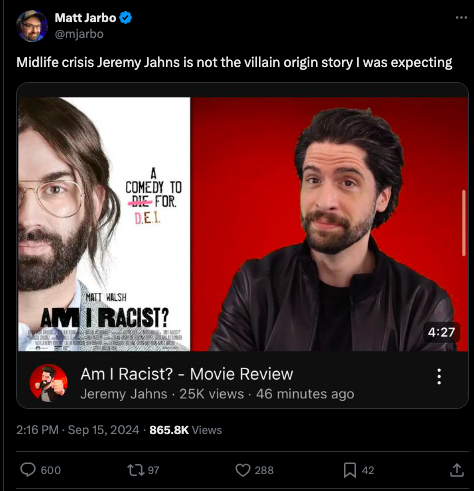
Task: Click Matt Jarbo's profile avatar
Action: pos(32,26)
